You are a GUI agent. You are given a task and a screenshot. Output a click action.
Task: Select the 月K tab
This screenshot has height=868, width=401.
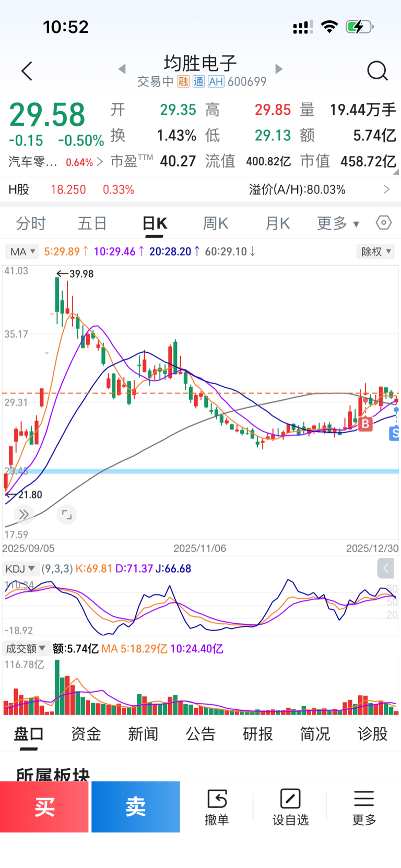277,223
